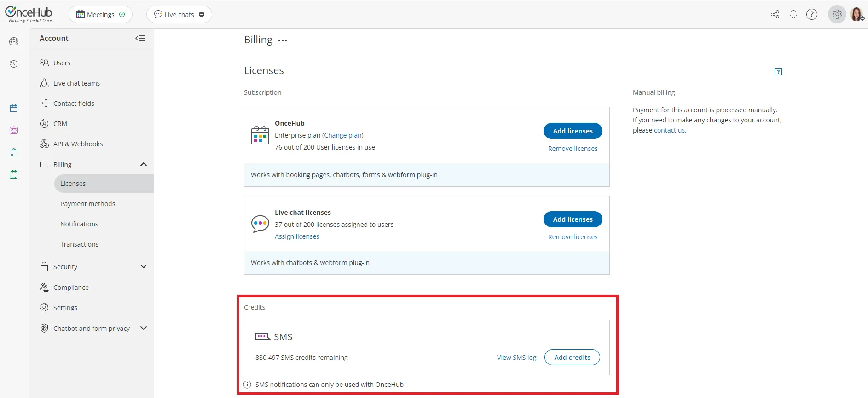
Task: Click "37 out of 200 licenses assigned to users"
Action: click(334, 225)
